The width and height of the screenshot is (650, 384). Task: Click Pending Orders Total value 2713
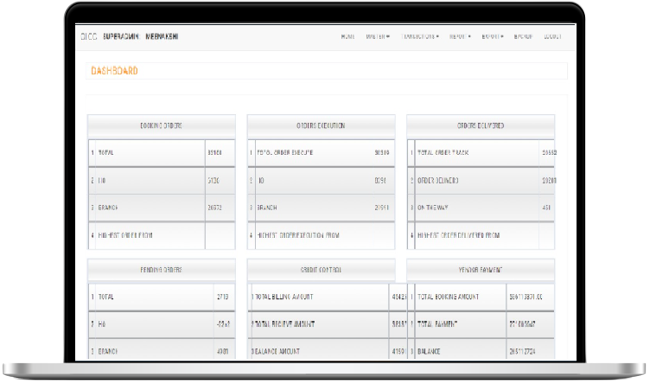(x=223, y=297)
